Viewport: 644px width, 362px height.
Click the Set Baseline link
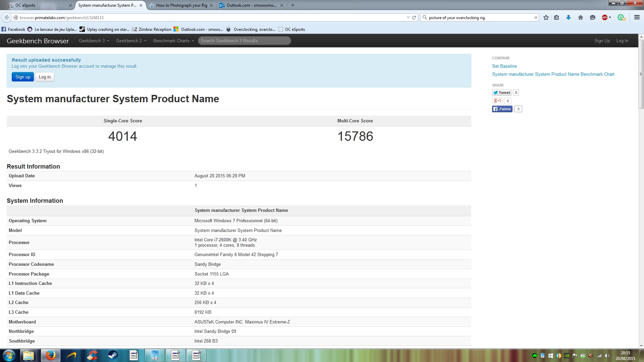tap(504, 66)
